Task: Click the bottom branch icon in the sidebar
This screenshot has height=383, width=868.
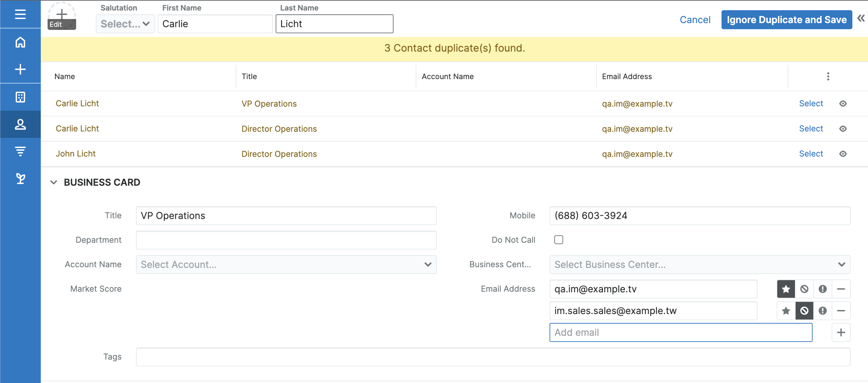Action: pos(20,179)
